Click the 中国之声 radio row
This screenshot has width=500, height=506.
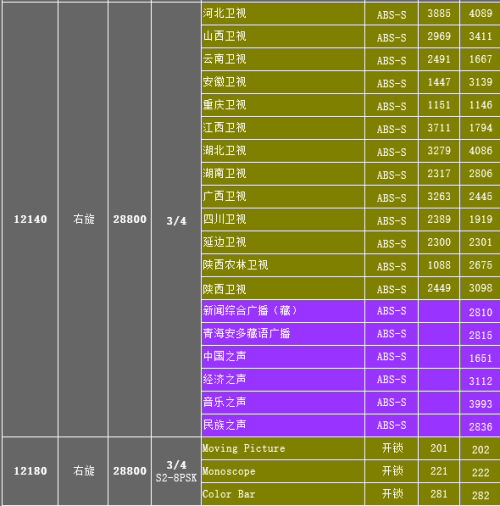351,357
